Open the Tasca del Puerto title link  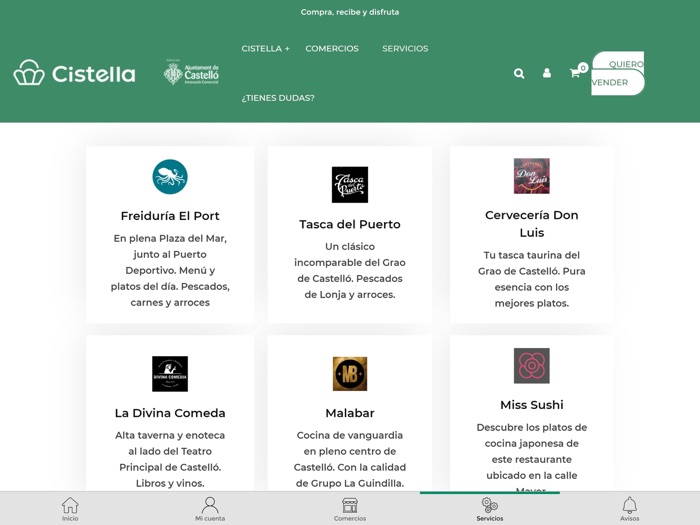(350, 224)
